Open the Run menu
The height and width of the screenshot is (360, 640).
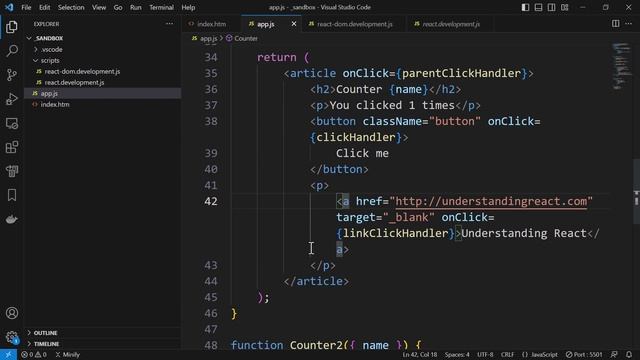coord(136,7)
